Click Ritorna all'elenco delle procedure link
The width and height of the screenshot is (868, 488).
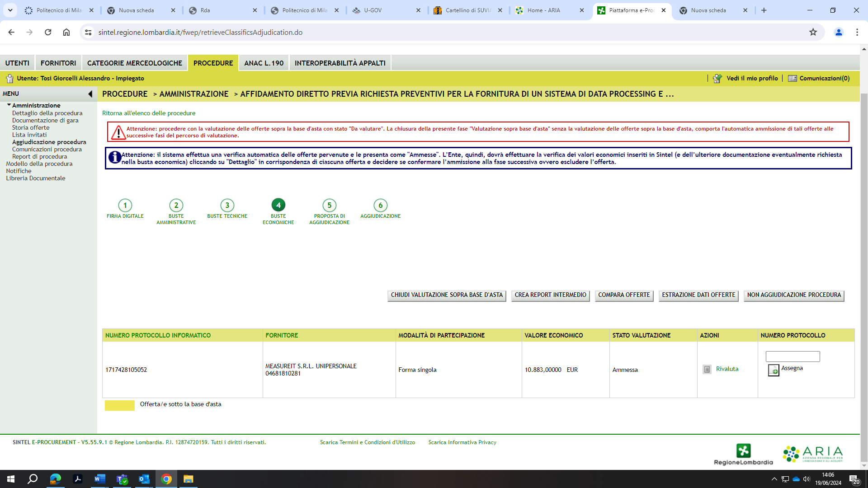[x=149, y=113]
